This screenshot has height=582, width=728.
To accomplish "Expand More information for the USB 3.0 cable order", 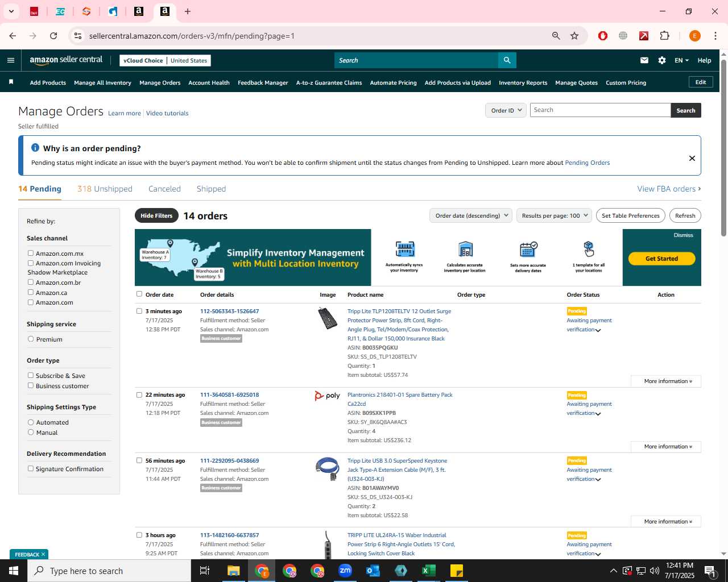I will coord(666,522).
